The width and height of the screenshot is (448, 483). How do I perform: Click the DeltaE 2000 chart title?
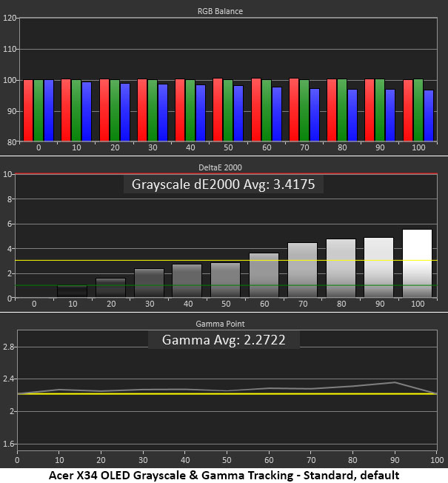pyautogui.click(x=220, y=167)
